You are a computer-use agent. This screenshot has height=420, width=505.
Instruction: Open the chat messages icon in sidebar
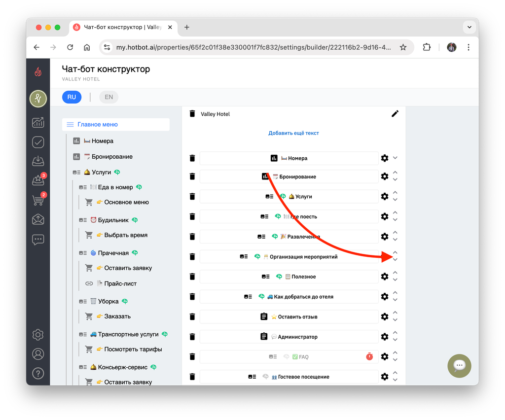38,240
